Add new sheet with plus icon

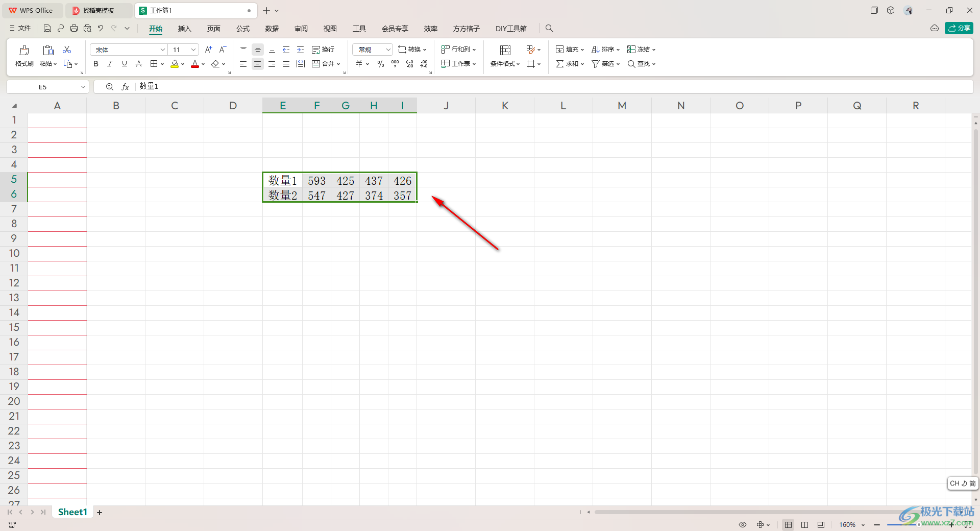100,513
